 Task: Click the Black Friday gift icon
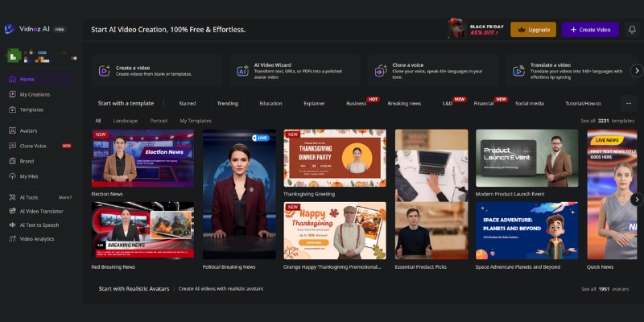click(x=456, y=29)
